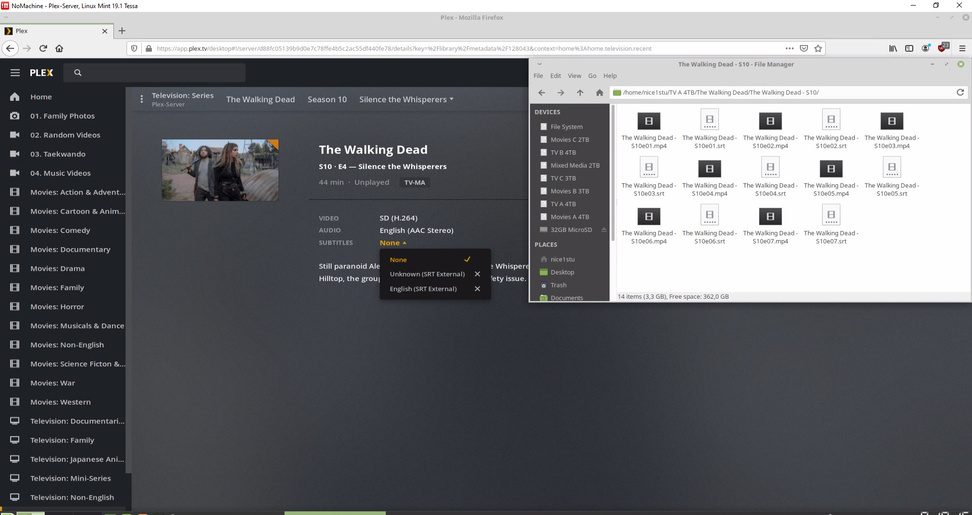Go to parent folder in File Manager

click(580, 92)
